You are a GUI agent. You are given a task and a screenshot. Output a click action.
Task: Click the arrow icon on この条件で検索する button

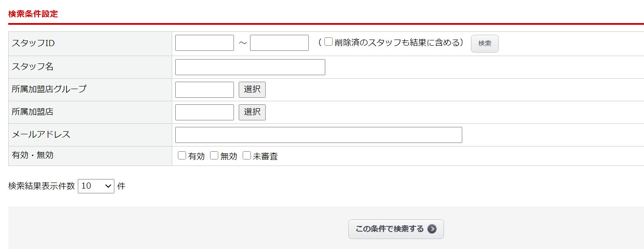(432, 229)
